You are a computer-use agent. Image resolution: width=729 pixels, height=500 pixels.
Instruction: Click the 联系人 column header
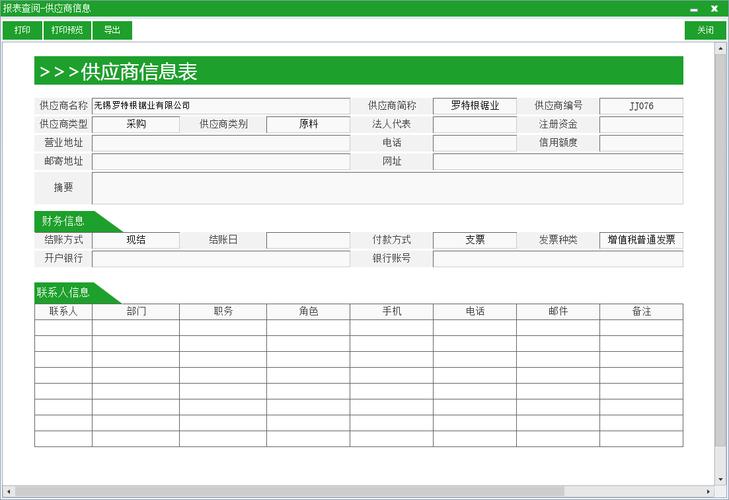[x=63, y=312]
